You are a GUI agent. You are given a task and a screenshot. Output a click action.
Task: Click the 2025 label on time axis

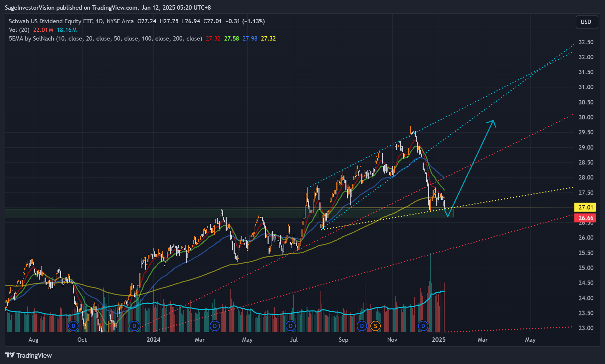coord(439,340)
